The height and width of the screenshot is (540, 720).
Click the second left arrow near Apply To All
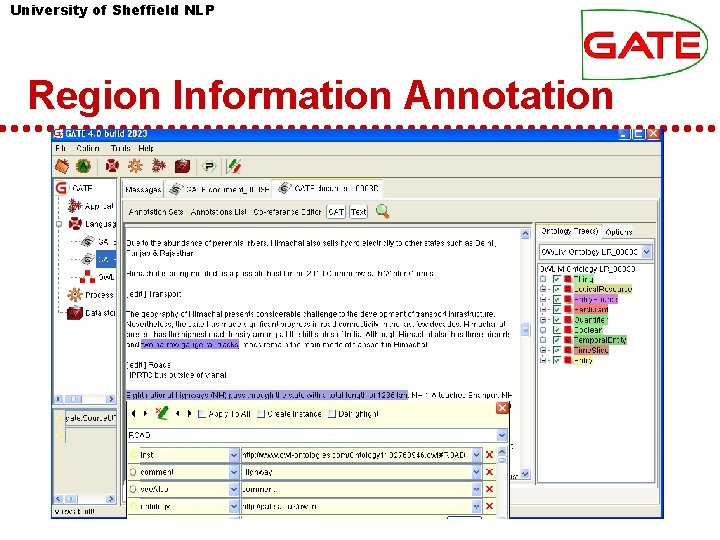pyautogui.click(x=177, y=413)
